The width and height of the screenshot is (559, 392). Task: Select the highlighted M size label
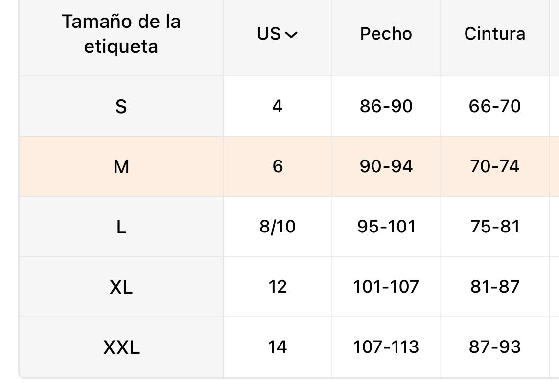(121, 167)
